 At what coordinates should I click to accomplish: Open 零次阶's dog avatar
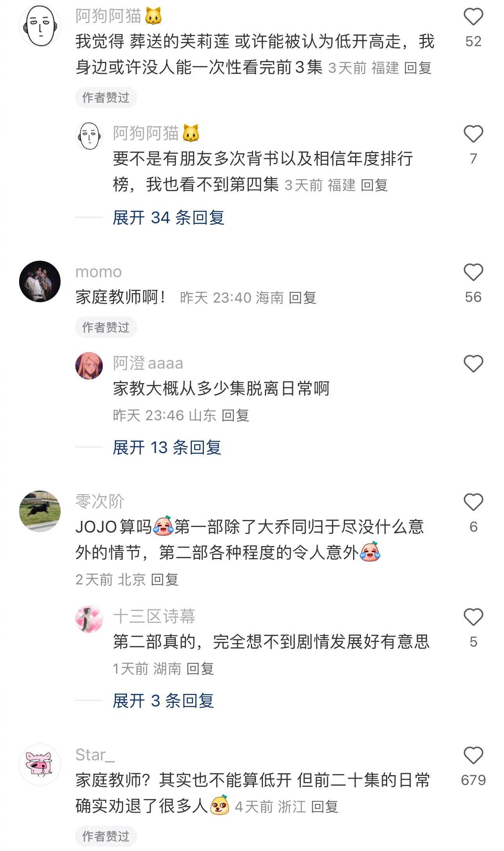tap(40, 511)
